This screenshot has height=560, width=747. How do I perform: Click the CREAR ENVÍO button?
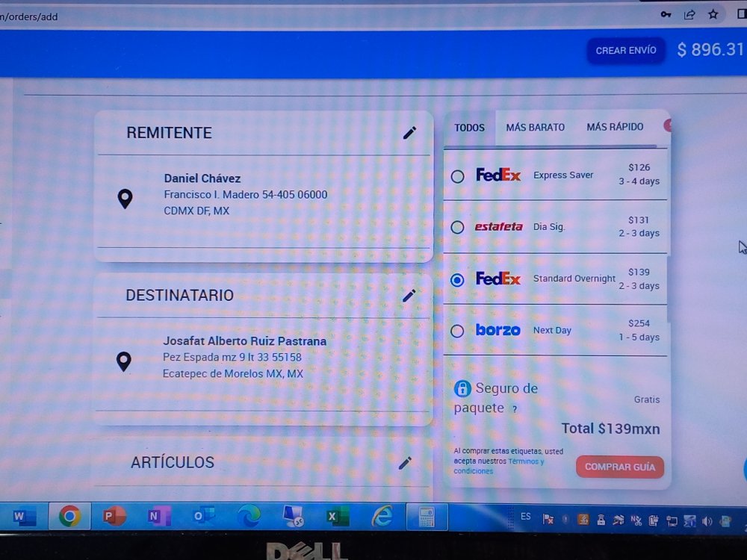626,51
